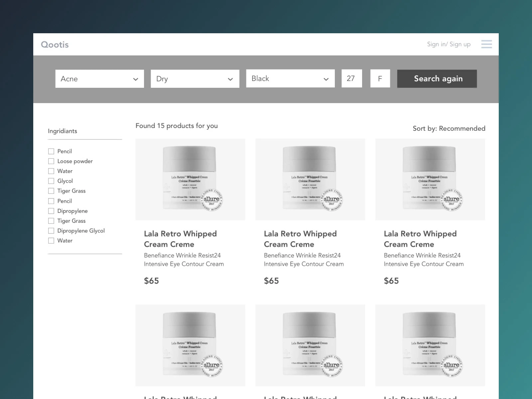Viewport: 532px width, 399px height.
Task: Toggle the Tiger Grass box above Dipropylene Glycol
Action: tap(51, 221)
